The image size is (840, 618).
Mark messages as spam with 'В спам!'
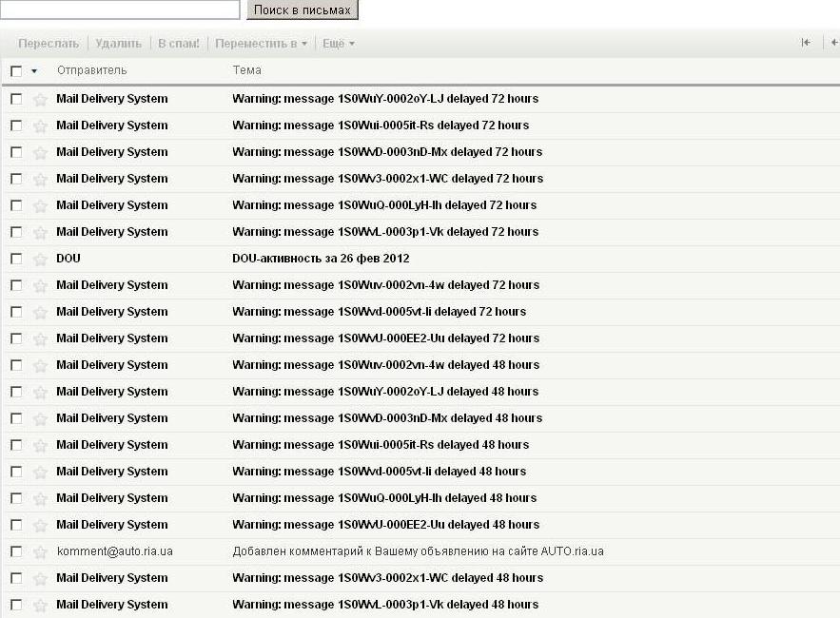[178, 44]
